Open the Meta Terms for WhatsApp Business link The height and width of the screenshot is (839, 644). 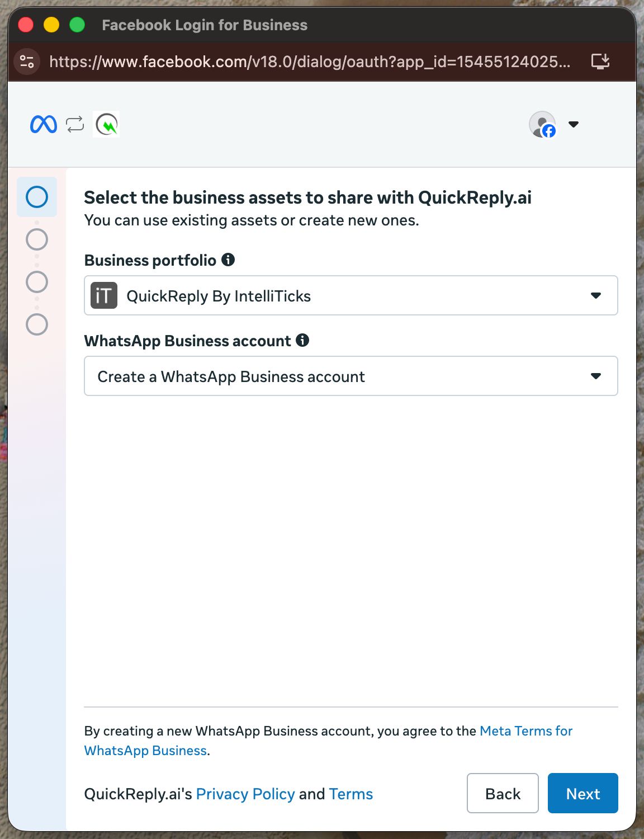point(525,731)
